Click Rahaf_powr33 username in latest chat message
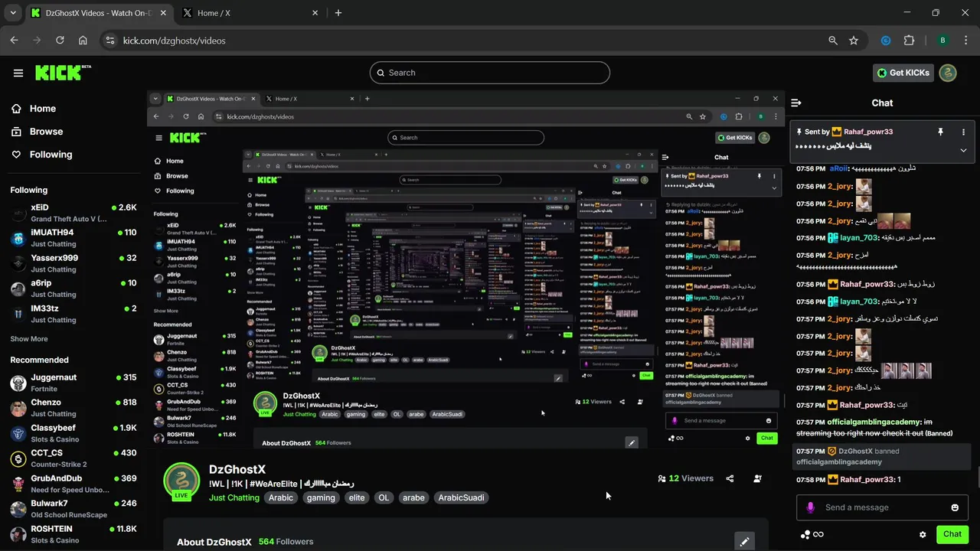Image resolution: width=980 pixels, height=551 pixels. [x=867, y=480]
